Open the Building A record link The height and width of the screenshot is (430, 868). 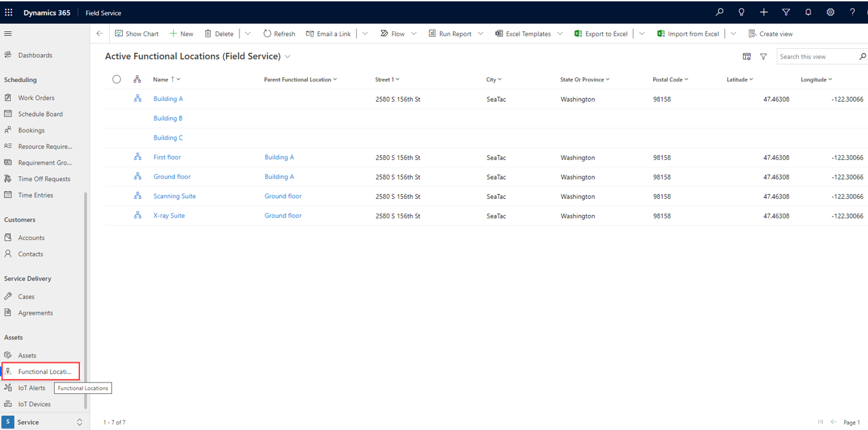(x=168, y=99)
